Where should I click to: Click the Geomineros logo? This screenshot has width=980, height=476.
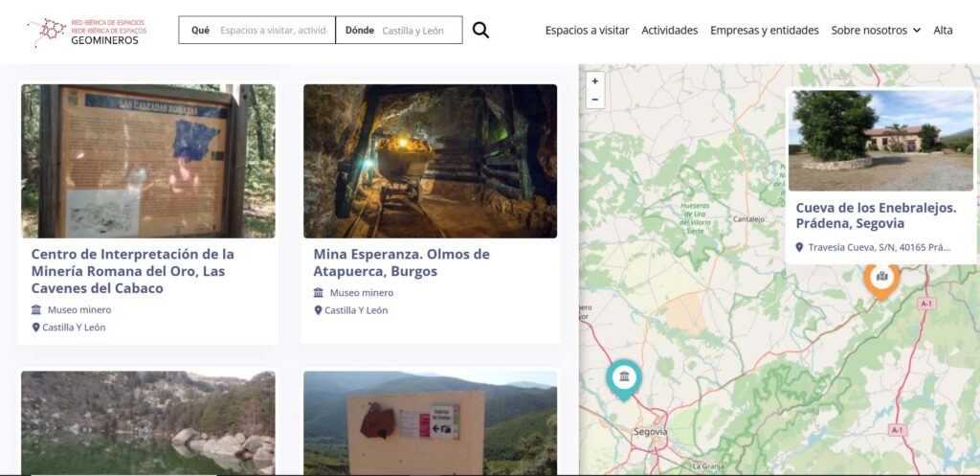[x=87, y=32]
